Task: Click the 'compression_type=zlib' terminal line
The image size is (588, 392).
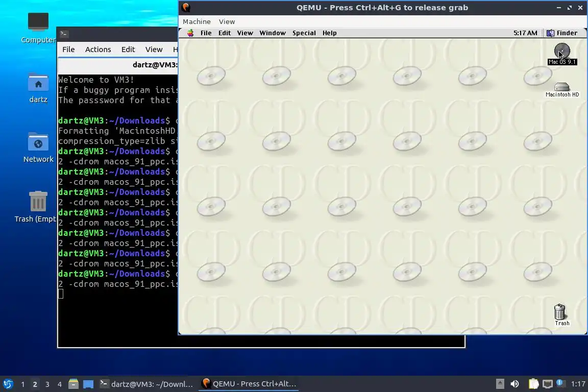Action: point(118,141)
